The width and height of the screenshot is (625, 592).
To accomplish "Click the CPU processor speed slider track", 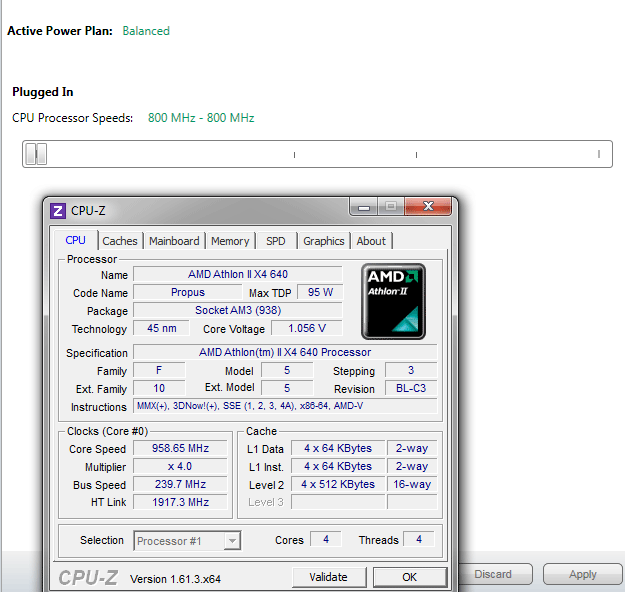I will 317,154.
